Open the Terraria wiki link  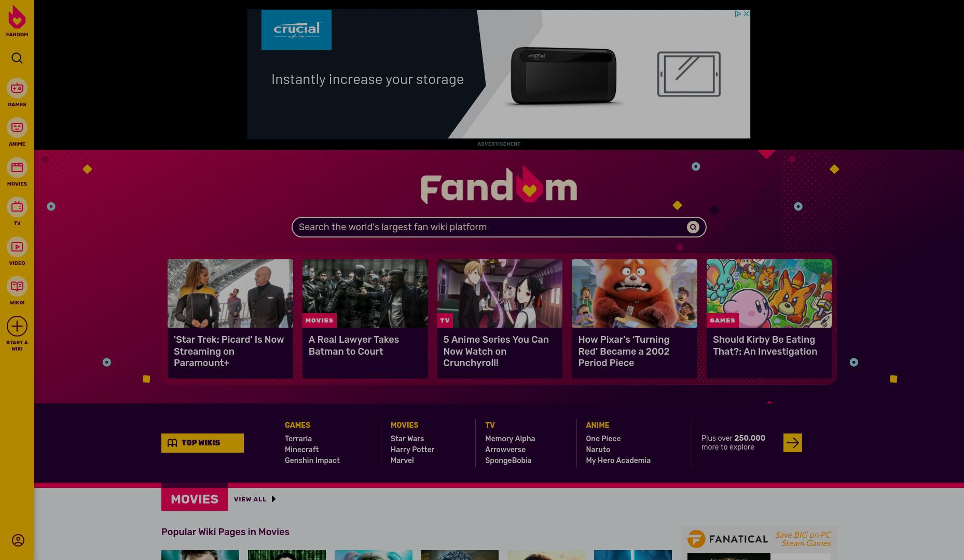[298, 439]
